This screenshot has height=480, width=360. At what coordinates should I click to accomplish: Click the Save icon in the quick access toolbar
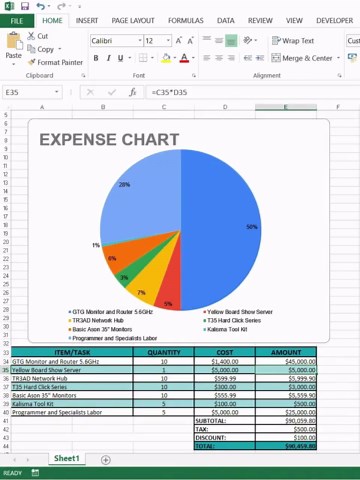coord(25,6)
